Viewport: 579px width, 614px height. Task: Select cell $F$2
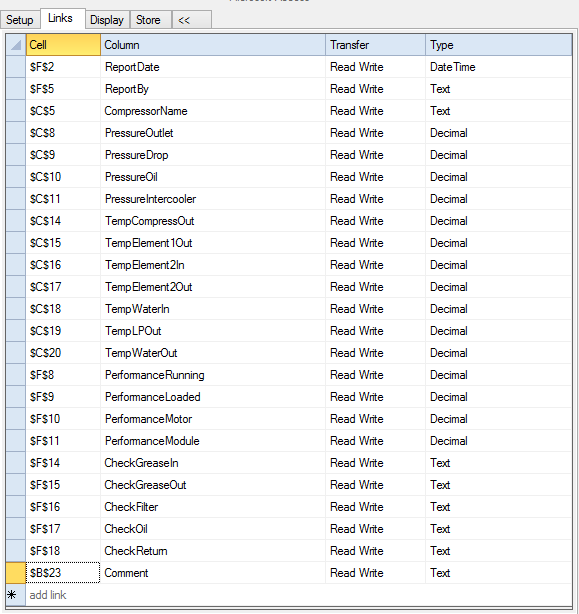coord(63,67)
